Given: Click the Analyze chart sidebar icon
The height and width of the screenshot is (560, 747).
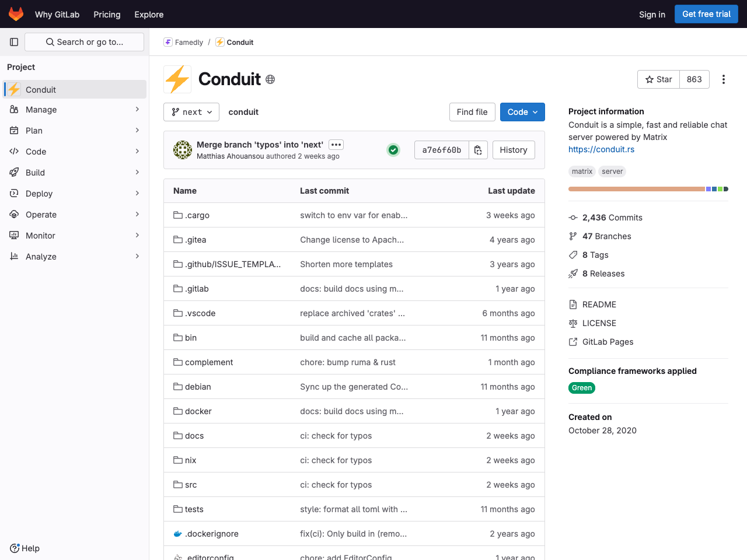Looking at the screenshot, I should tap(14, 257).
